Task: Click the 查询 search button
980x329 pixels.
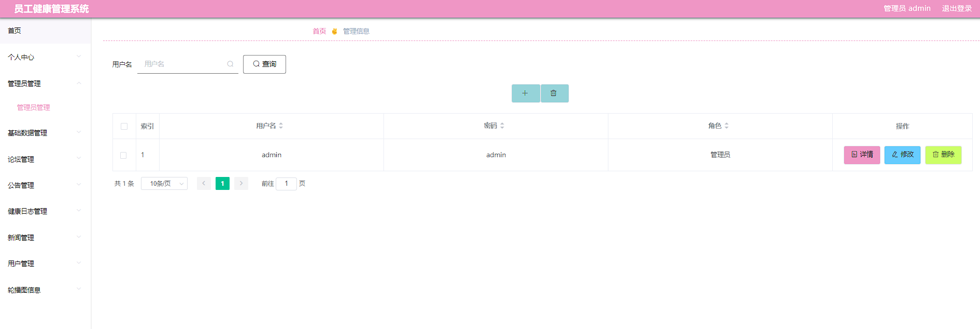Action: click(x=264, y=64)
